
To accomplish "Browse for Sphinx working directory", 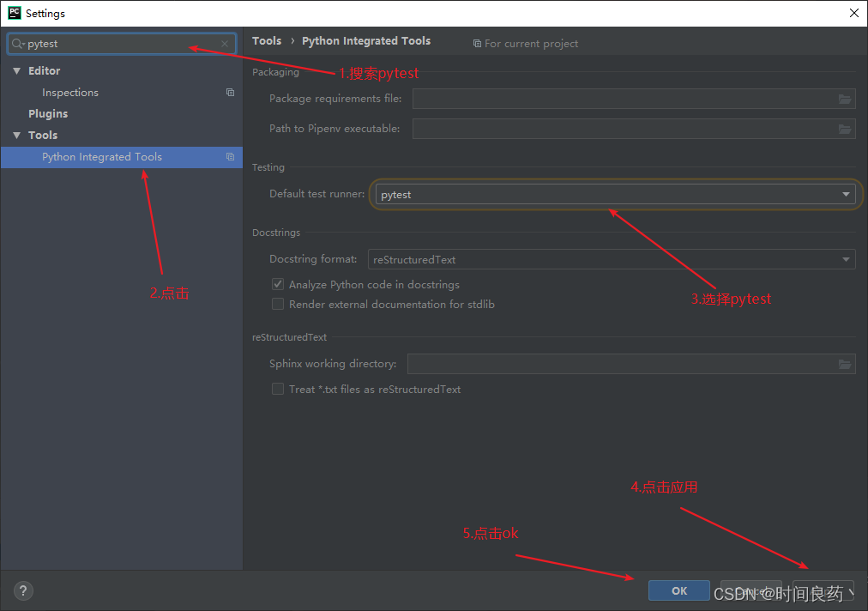I will (844, 364).
